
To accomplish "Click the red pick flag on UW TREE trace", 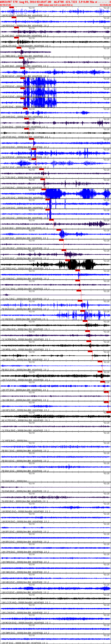I will click(x=67, y=260).
